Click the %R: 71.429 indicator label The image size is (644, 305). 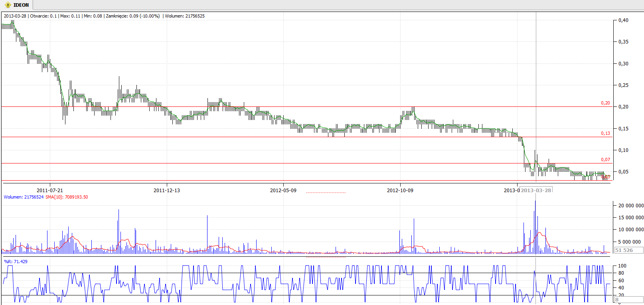pos(16,262)
